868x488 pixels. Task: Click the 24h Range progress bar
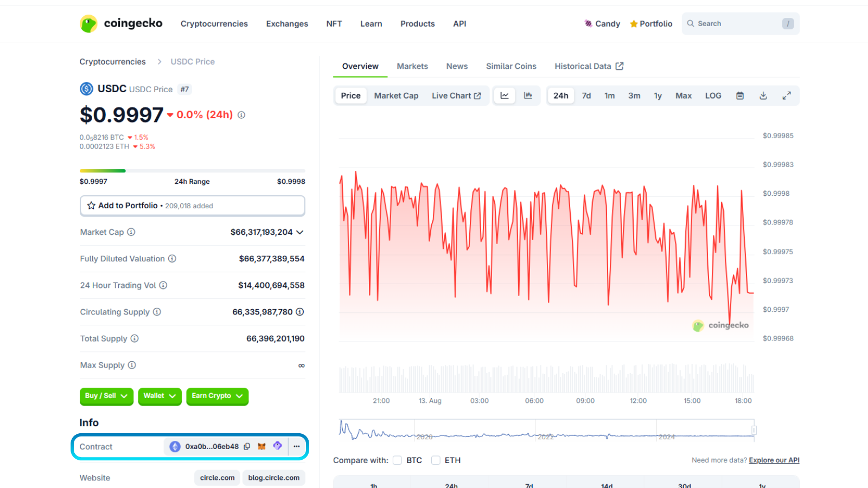tap(193, 171)
